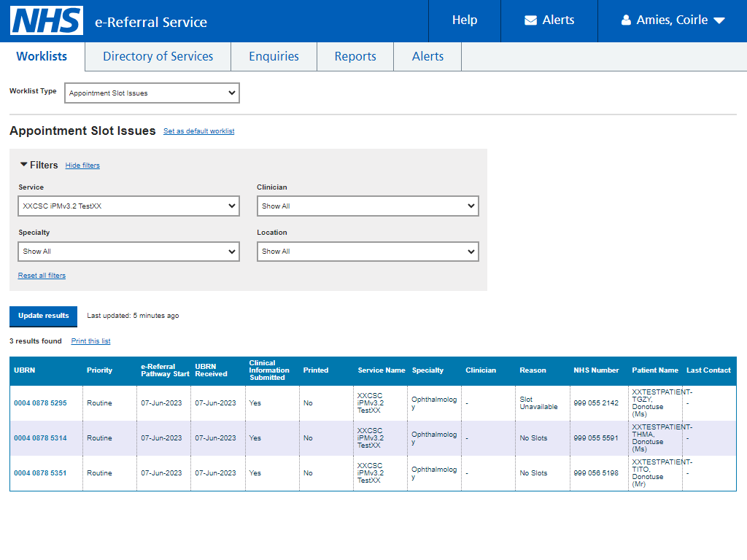This screenshot has height=560, width=747.
Task: Click the Appointment Slot Issues heading
Action: (82, 131)
